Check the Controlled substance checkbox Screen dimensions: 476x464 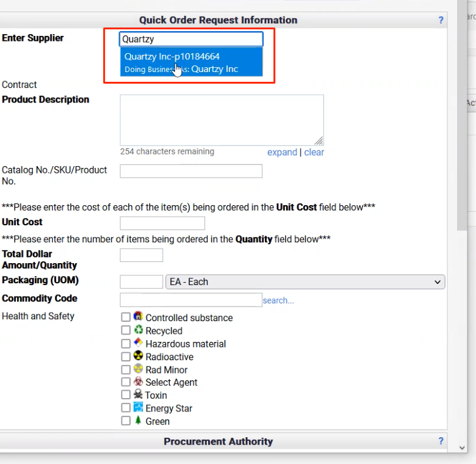click(x=126, y=317)
